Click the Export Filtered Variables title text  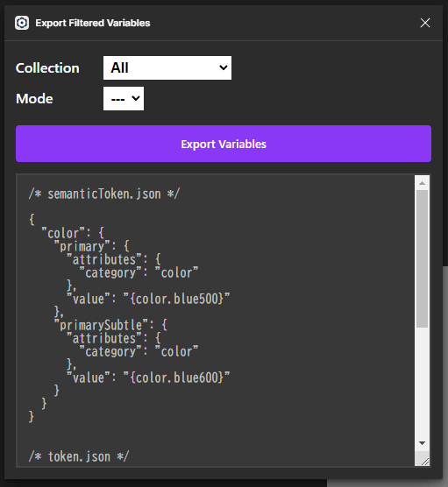coord(93,23)
